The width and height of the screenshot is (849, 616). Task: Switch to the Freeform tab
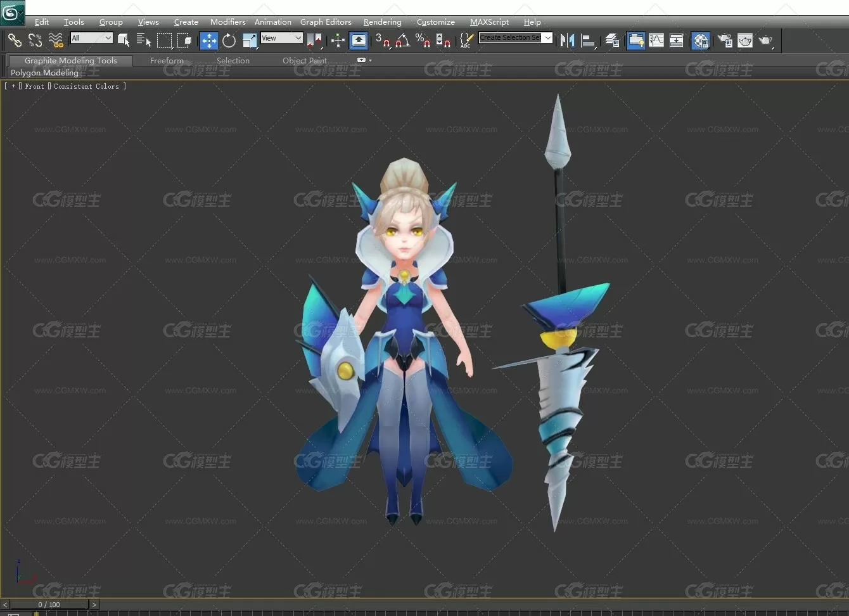pyautogui.click(x=167, y=60)
